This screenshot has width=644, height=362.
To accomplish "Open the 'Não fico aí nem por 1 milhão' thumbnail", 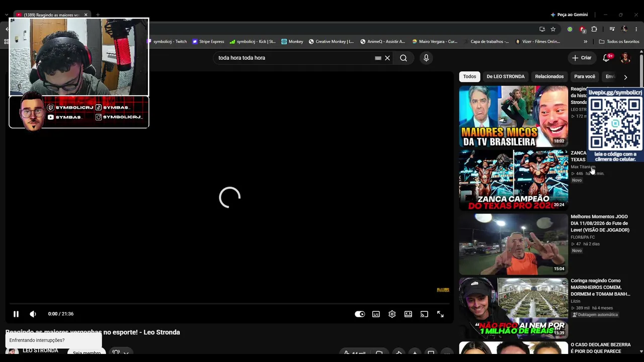I will (x=514, y=308).
